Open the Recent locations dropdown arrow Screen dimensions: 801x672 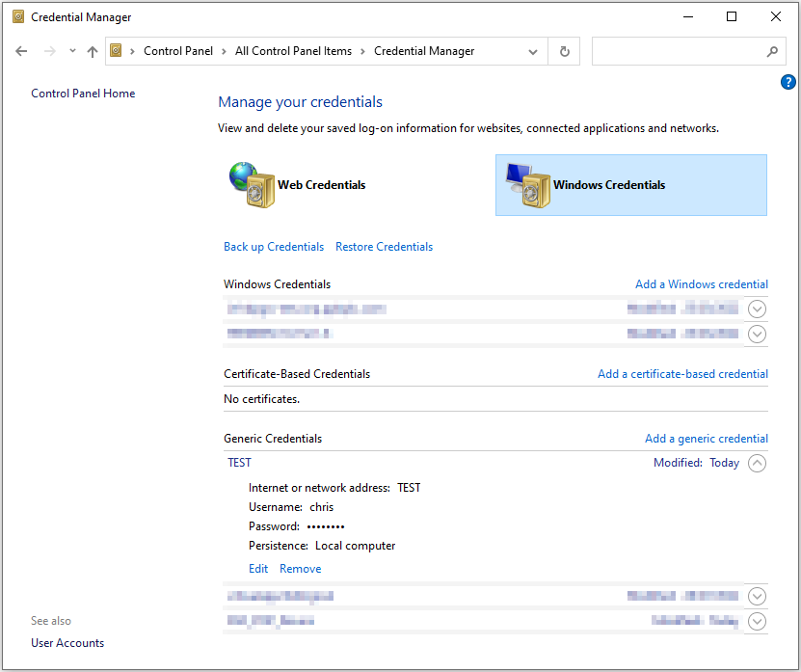coord(72,50)
